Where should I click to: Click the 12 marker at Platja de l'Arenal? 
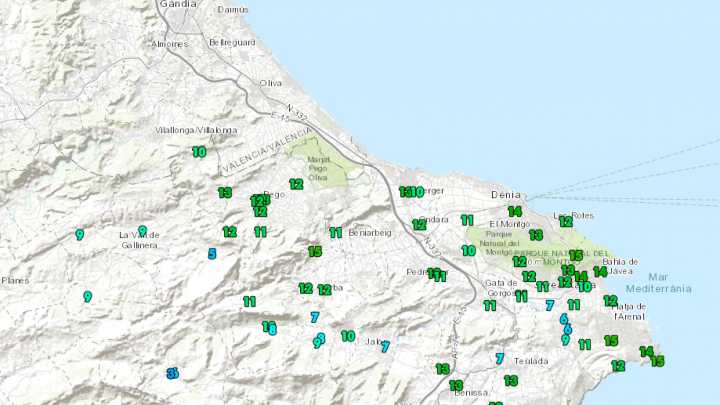click(x=610, y=300)
